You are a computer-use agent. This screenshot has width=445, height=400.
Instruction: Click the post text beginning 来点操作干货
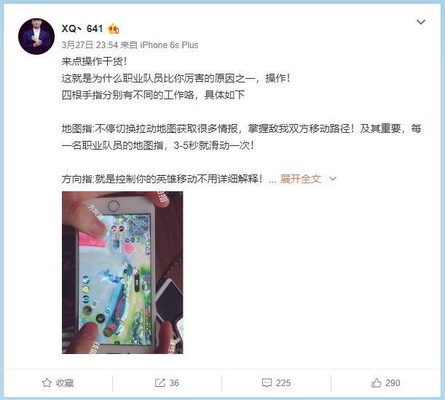[94, 62]
